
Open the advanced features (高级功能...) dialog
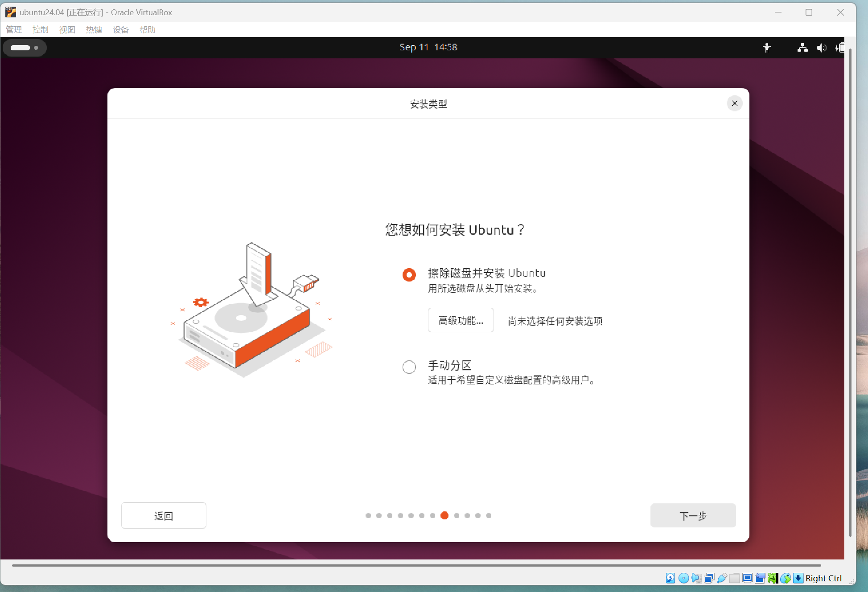click(461, 320)
